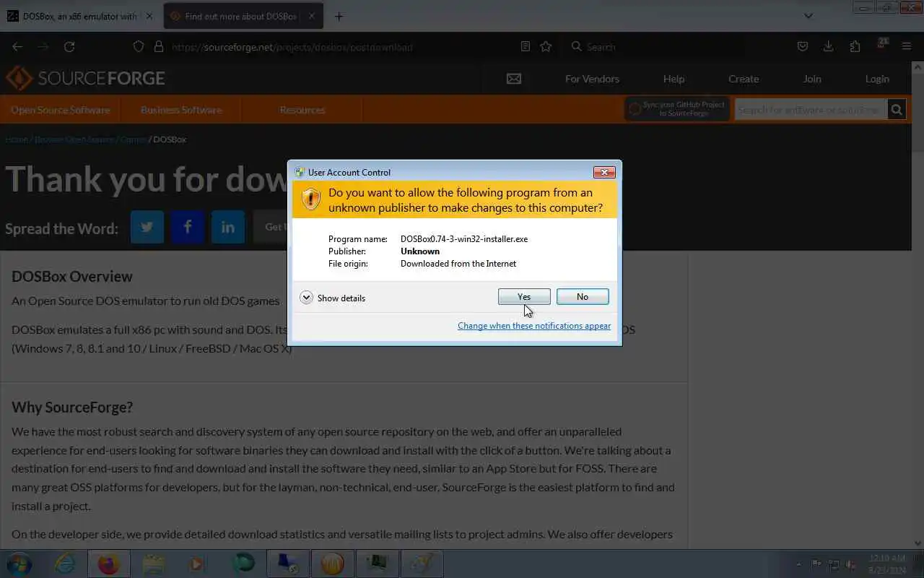Show hidden system tray icons

[798, 564]
